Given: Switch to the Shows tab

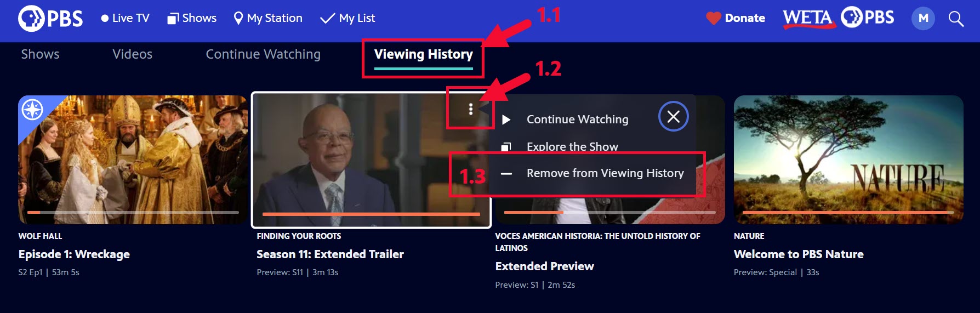Looking at the screenshot, I should coord(40,54).
